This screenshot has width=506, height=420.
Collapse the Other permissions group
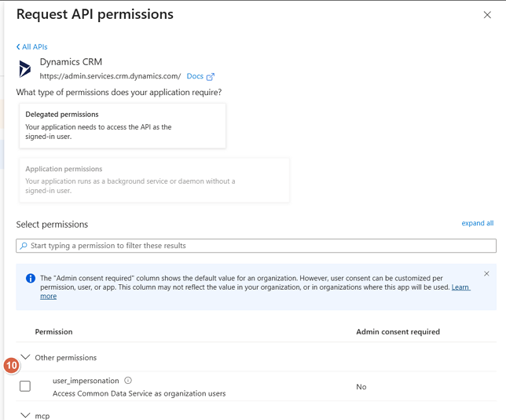point(25,357)
